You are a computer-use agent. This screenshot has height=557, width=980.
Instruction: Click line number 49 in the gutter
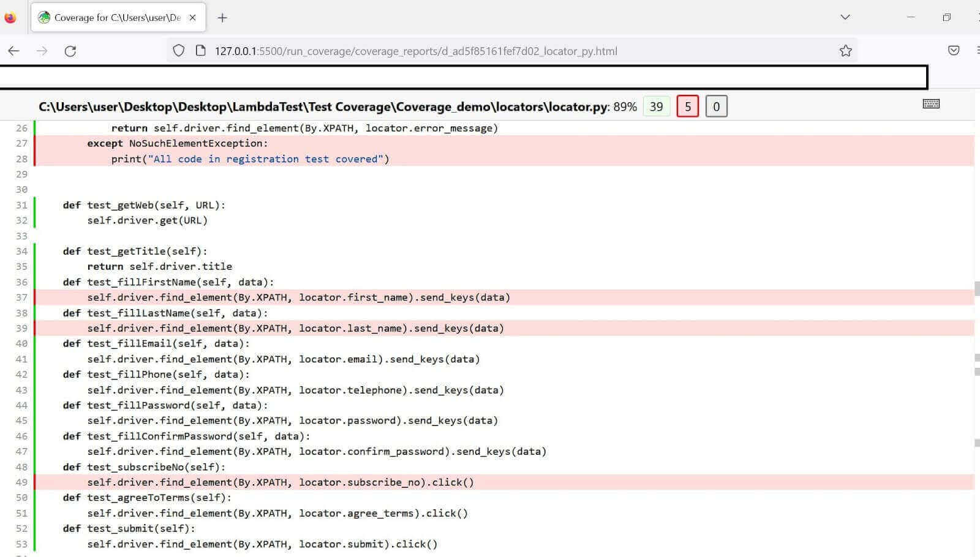(21, 482)
